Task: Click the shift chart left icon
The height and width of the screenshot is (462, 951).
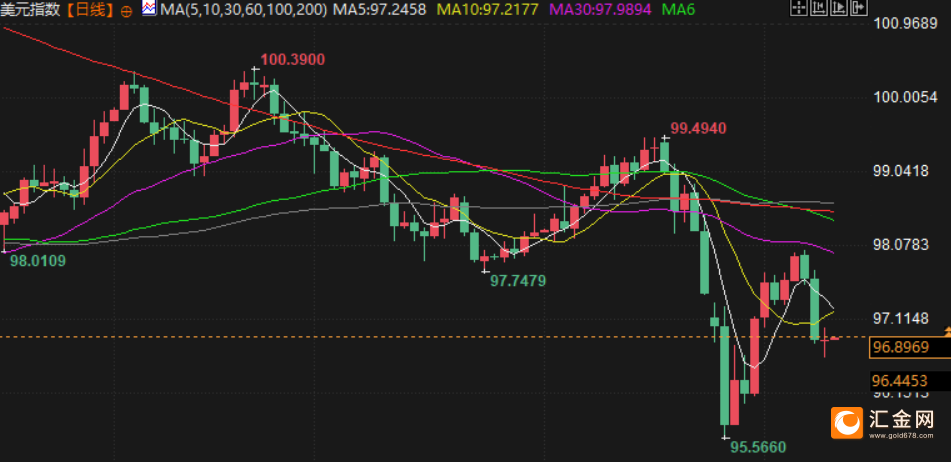Action: tap(819, 7)
